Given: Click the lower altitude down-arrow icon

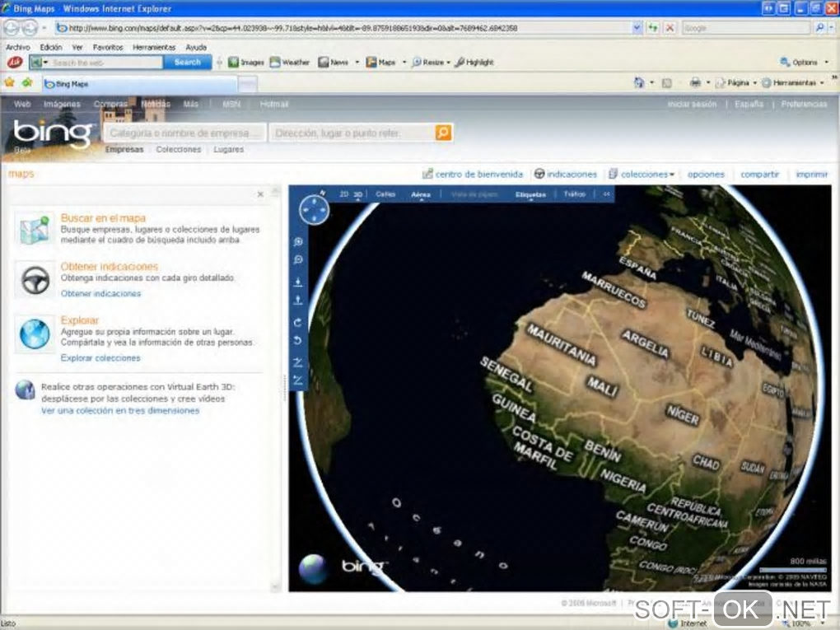Looking at the screenshot, I should point(298,282).
